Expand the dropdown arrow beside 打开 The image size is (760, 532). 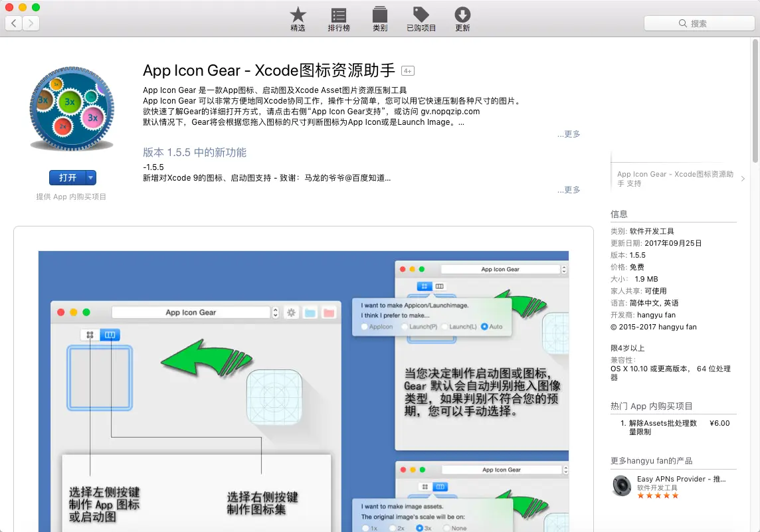click(90, 178)
